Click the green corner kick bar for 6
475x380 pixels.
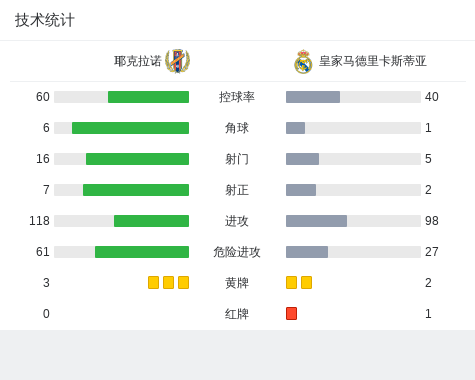(x=130, y=128)
